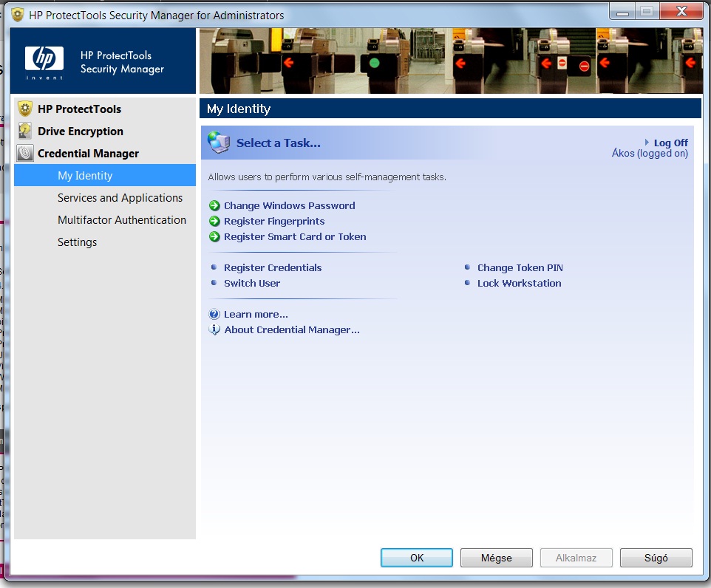This screenshot has width=711, height=588.
Task: Click green arrow beside Register Smart Card or Token
Action: 214,236
